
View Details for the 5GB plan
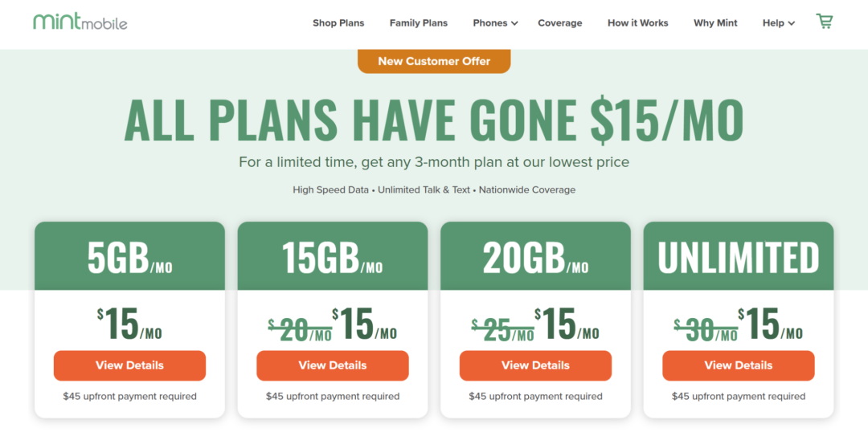129,365
